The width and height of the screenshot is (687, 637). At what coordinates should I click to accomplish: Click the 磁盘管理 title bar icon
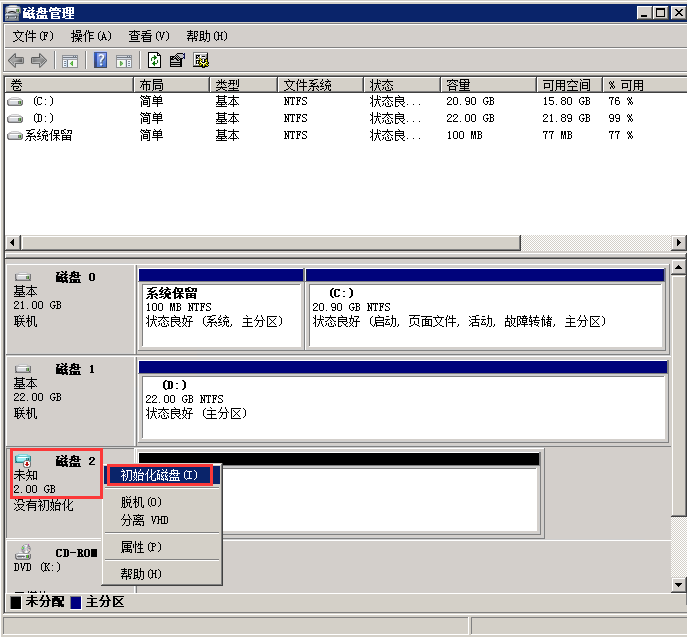[12, 13]
